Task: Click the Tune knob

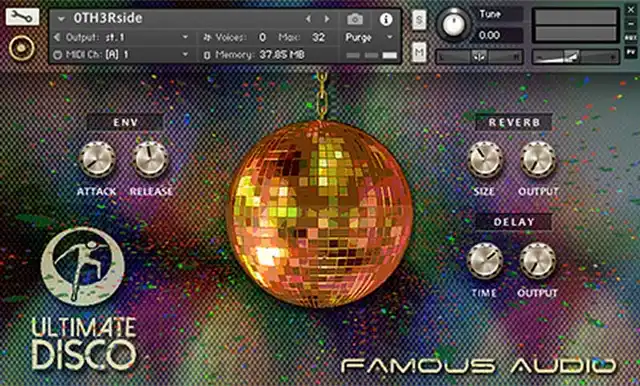Action: point(453,24)
